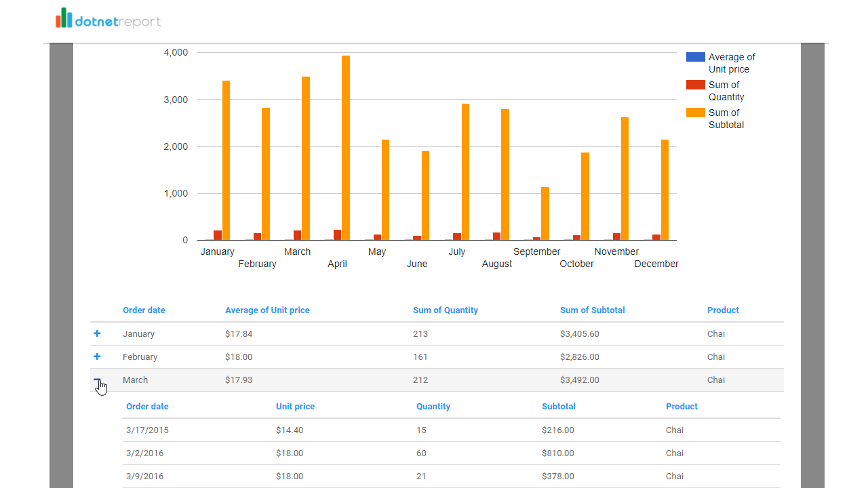Expand the February row

tap(97, 357)
